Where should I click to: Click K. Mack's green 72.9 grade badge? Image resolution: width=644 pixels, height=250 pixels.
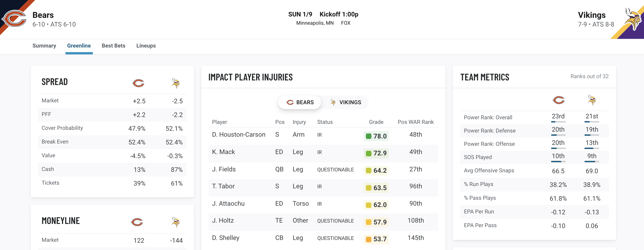tap(376, 153)
